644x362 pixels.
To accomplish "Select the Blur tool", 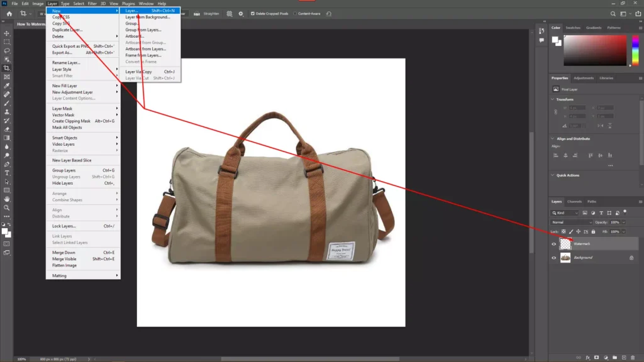I will point(6,146).
